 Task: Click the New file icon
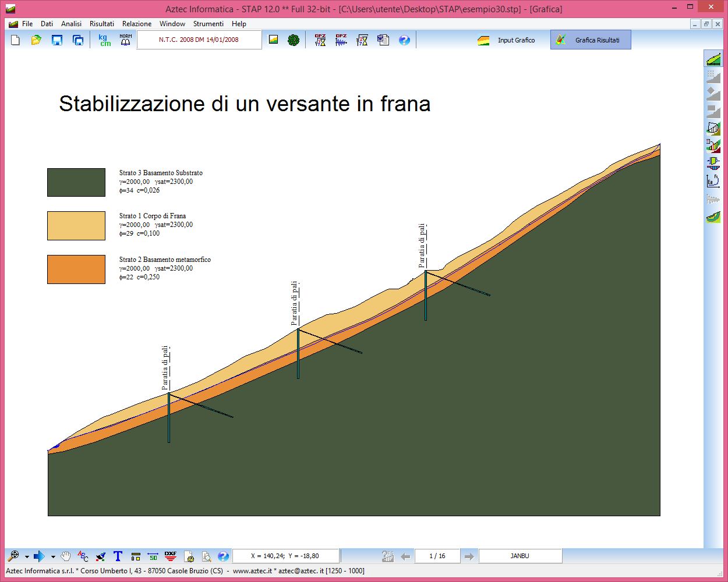point(16,40)
